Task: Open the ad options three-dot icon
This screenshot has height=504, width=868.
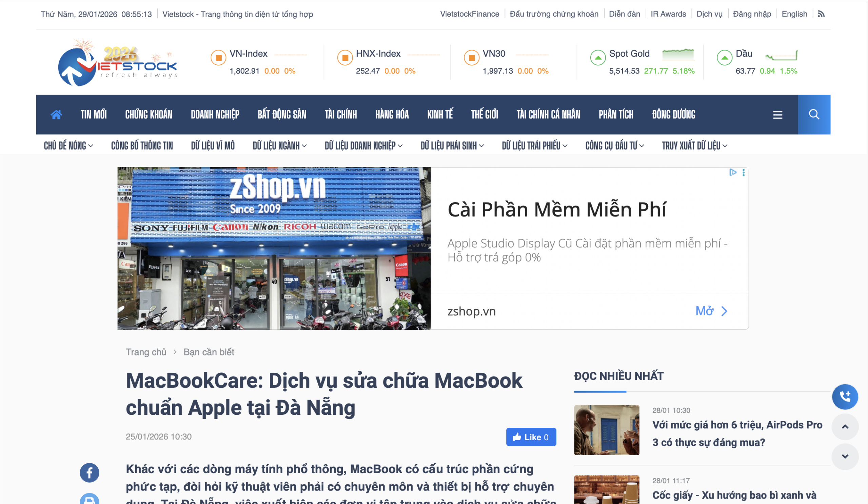Action: pyautogui.click(x=744, y=173)
